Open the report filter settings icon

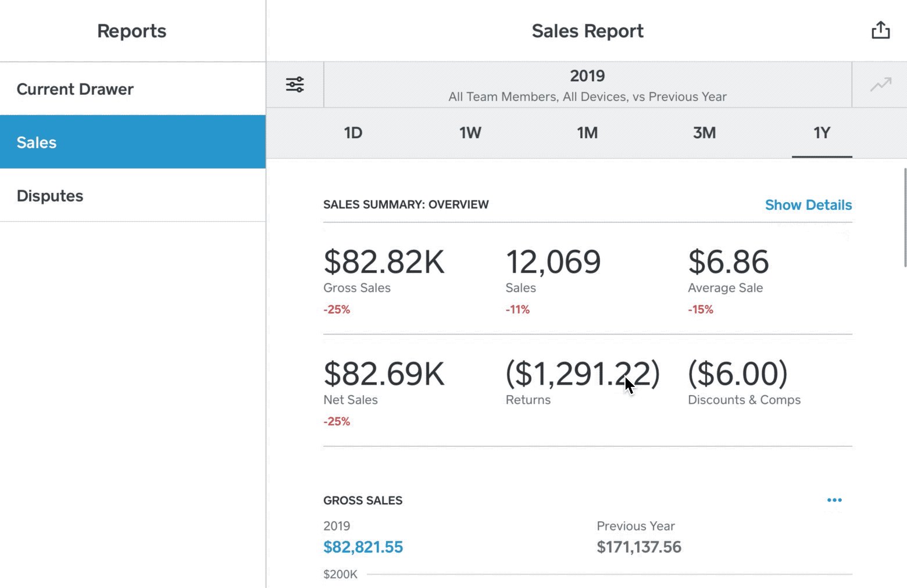coord(295,85)
